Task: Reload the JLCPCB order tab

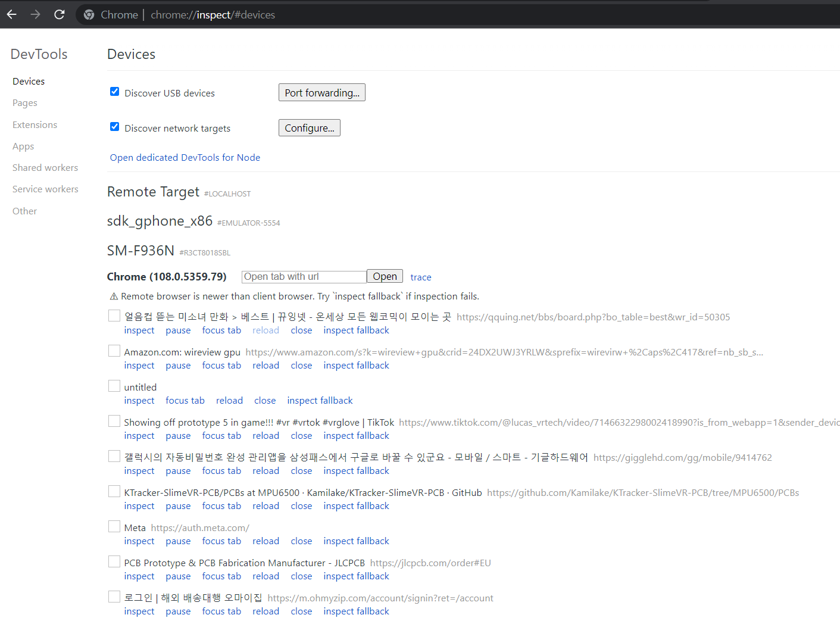Action: (266, 576)
